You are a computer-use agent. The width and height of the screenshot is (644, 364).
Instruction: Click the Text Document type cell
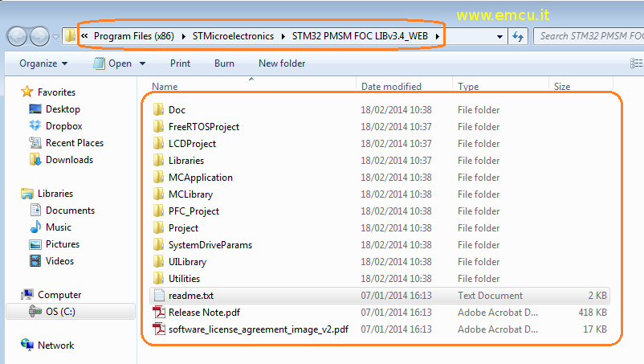pyautogui.click(x=490, y=296)
